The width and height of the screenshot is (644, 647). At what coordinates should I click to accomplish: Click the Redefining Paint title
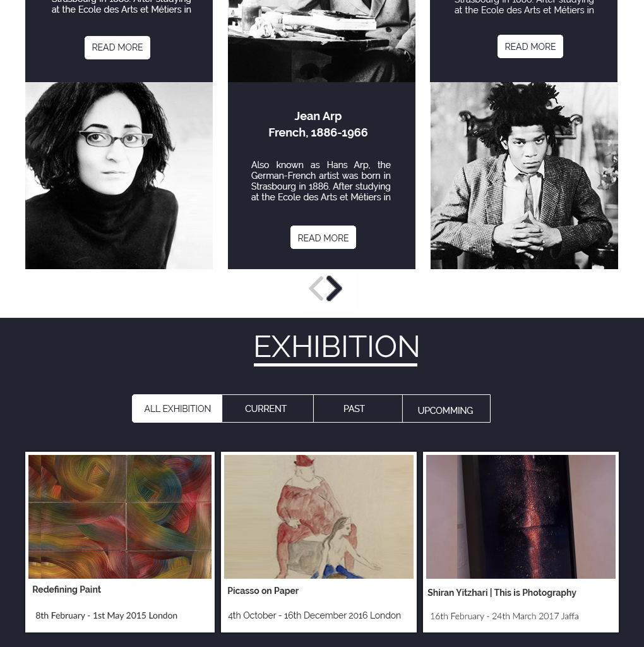67,590
